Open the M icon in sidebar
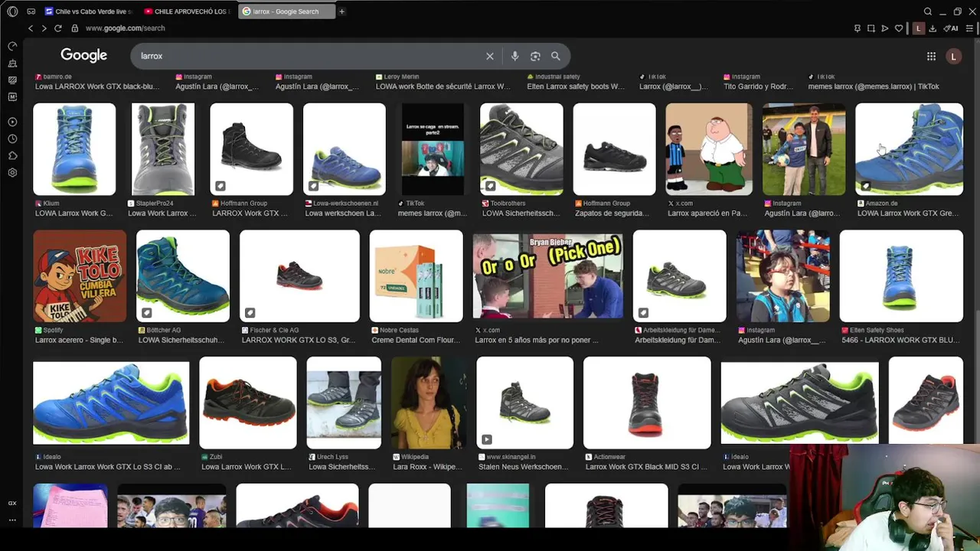 pos(12,96)
